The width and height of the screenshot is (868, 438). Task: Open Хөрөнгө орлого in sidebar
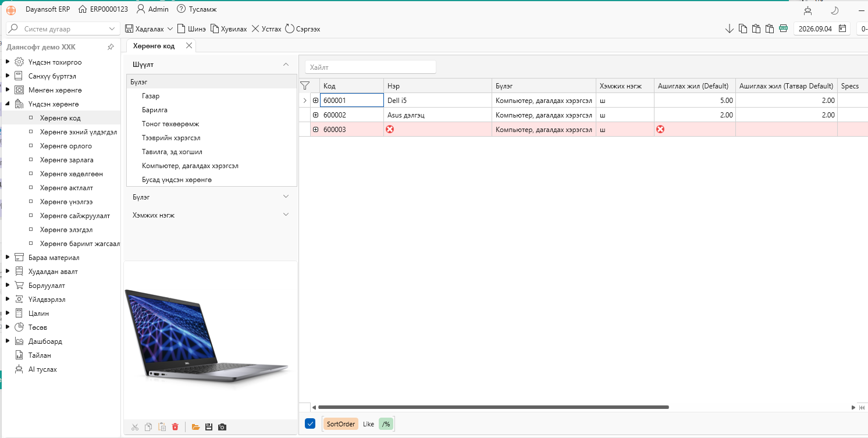(66, 146)
